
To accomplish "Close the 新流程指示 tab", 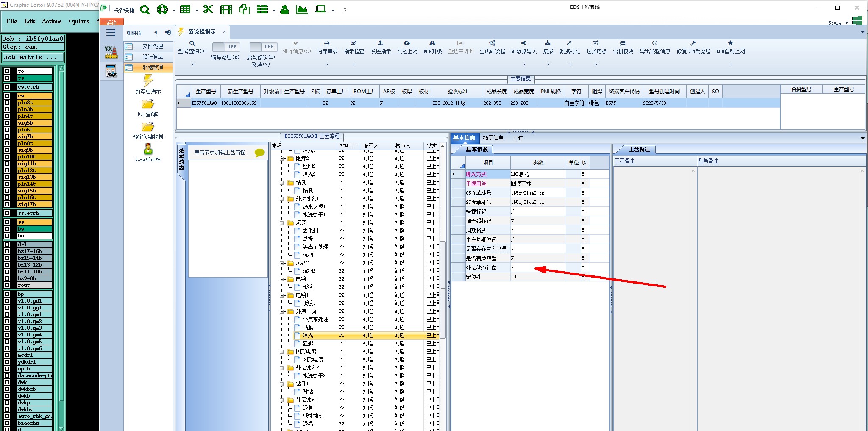I will pos(224,32).
